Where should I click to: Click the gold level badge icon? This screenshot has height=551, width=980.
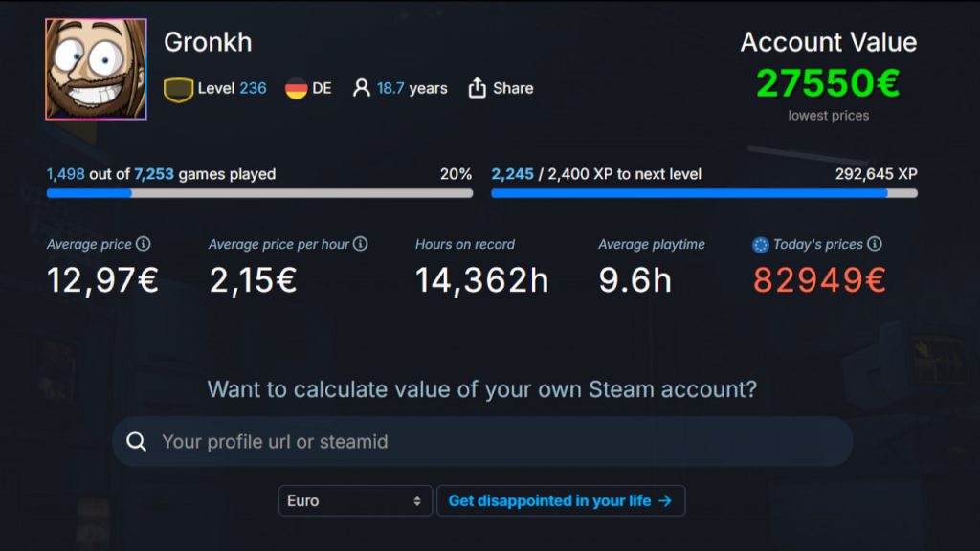pos(179,89)
